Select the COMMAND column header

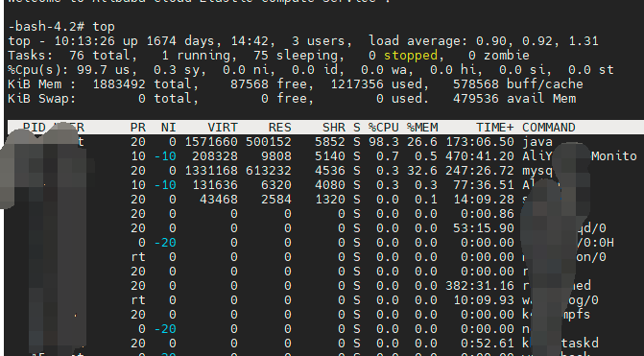tap(548, 128)
